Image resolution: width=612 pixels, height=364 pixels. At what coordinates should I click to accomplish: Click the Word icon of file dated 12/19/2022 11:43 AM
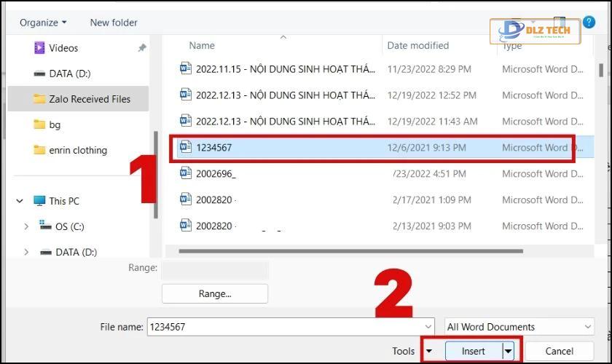click(x=185, y=121)
